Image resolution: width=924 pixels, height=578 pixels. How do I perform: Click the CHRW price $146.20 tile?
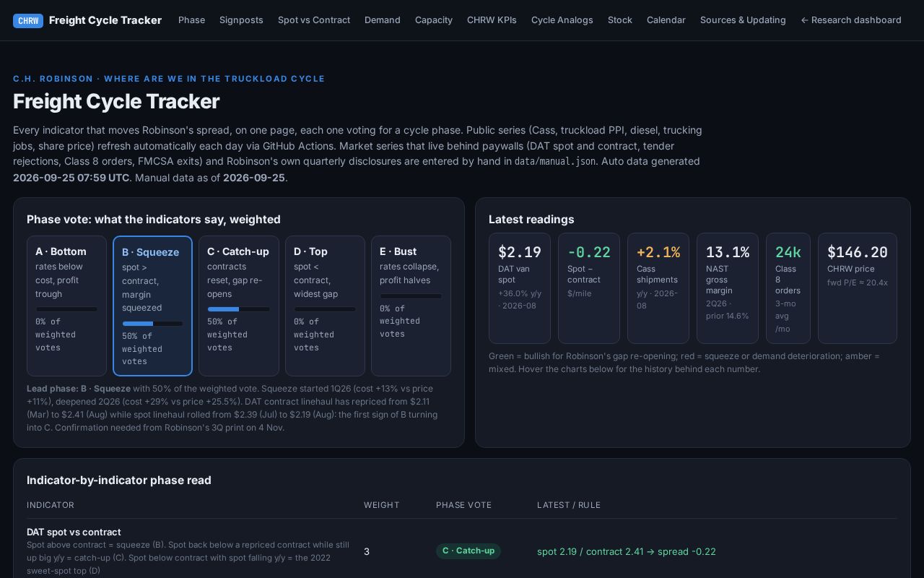[x=858, y=288]
